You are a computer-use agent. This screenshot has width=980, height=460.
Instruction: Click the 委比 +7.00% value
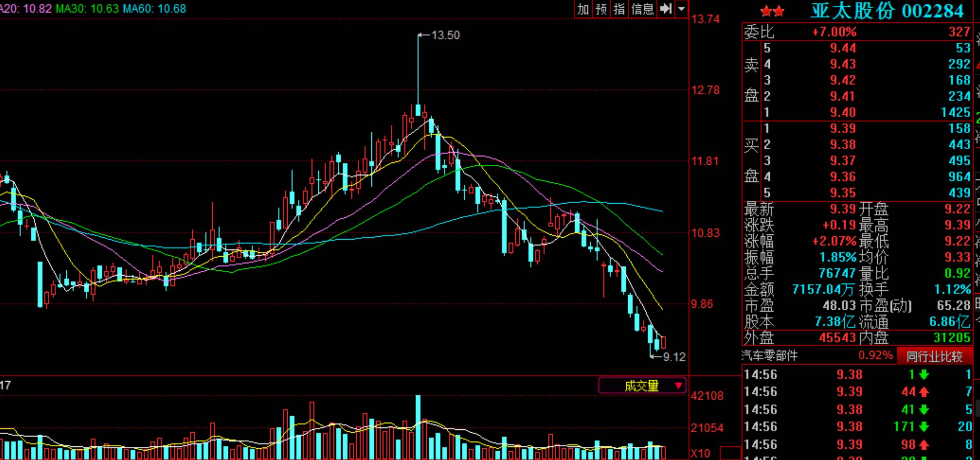[x=834, y=32]
